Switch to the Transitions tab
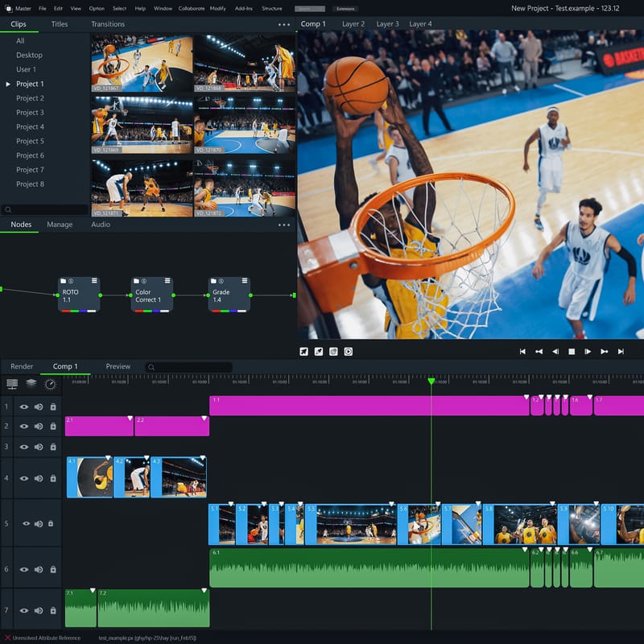This screenshot has width=644, height=644. tap(107, 24)
